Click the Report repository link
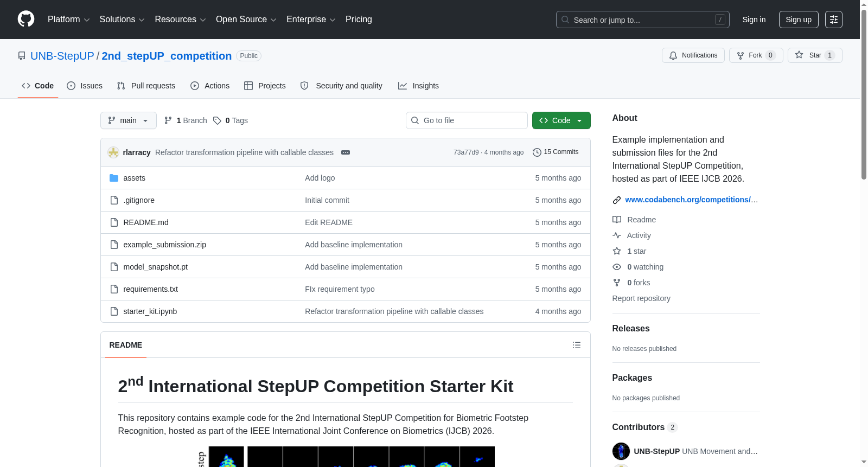This screenshot has height=467, width=868. click(641, 298)
